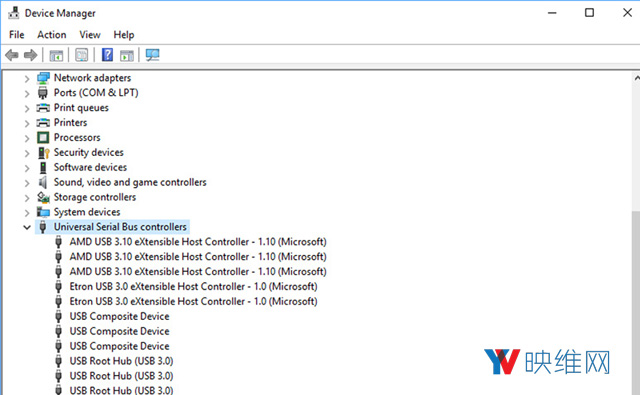Viewport: 640px width, 395px height.
Task: Select the Print queues label
Action: coord(81,108)
